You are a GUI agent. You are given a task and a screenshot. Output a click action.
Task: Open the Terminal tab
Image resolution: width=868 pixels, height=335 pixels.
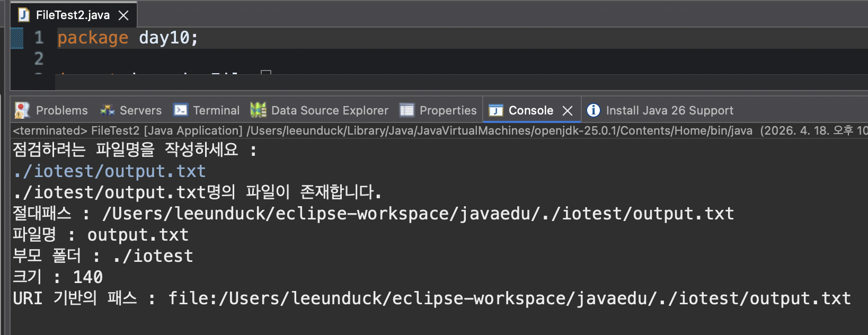(207, 110)
